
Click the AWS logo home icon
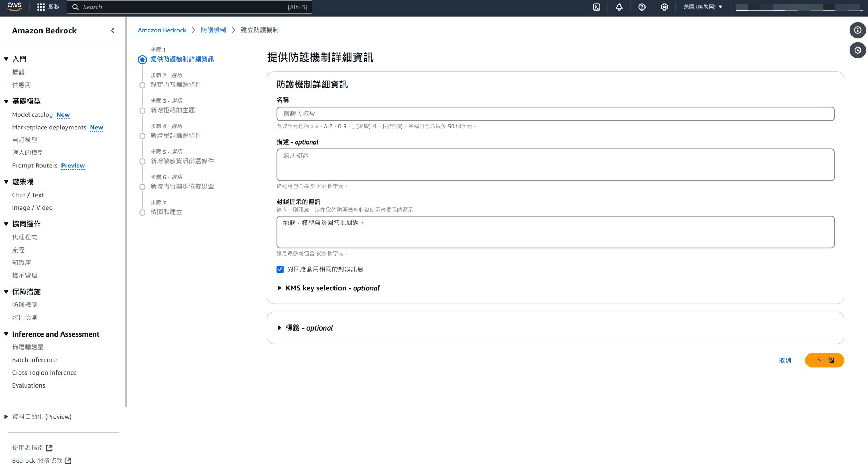point(14,7)
